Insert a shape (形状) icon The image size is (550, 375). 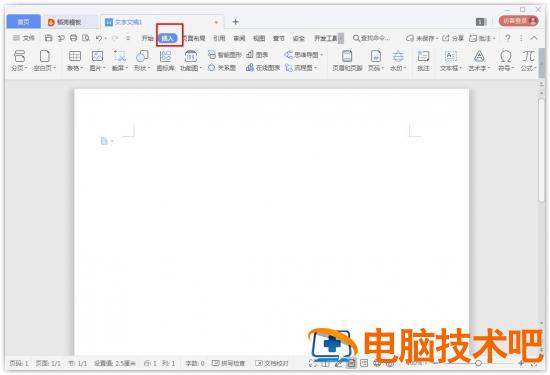pos(142,56)
